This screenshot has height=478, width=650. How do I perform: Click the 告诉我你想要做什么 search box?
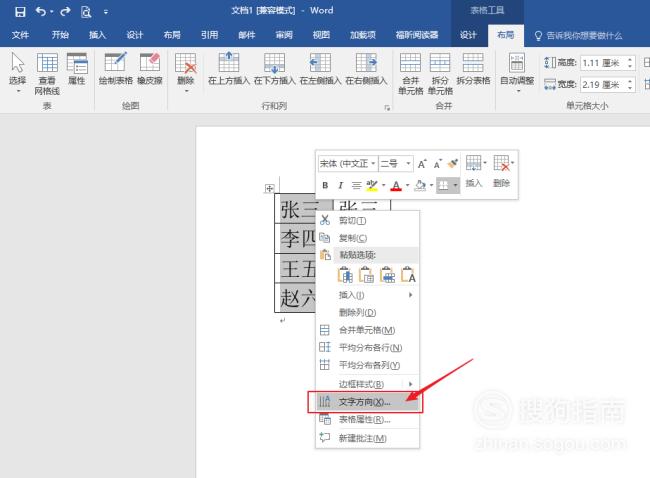579,36
